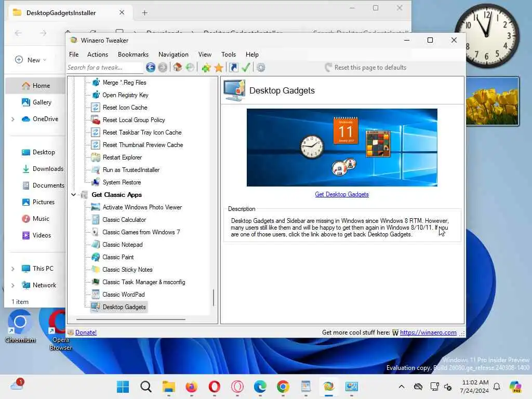Expand Network in File Explorer sidebar
Image resolution: width=532 pixels, height=399 pixels.
tap(13, 285)
